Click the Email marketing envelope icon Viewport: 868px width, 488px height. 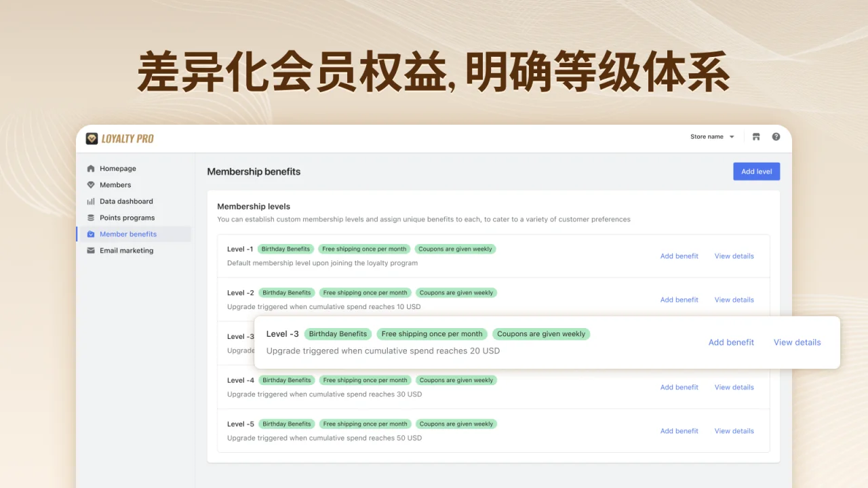[x=91, y=250]
